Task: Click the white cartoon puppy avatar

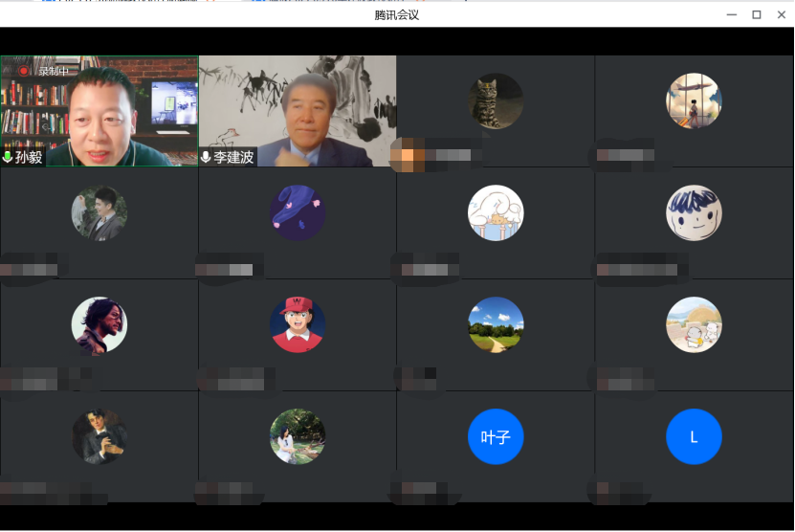Action: (496, 212)
